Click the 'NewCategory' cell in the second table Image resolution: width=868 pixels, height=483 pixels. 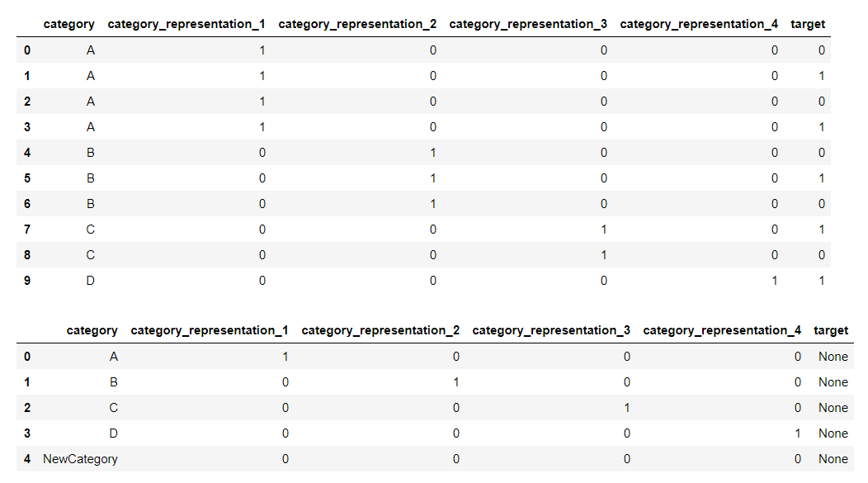pos(80,459)
